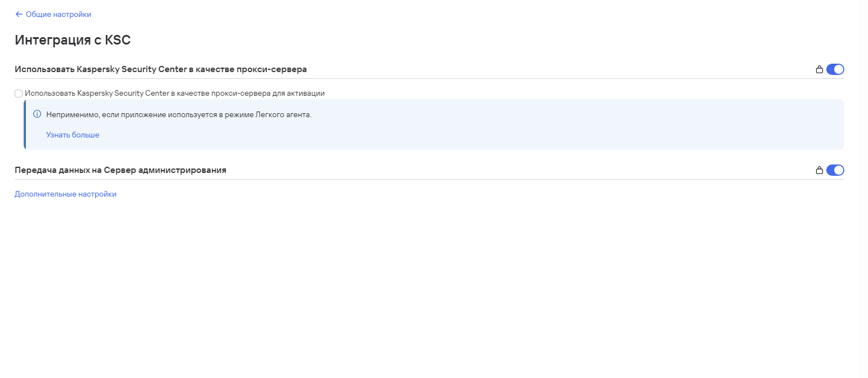Open the Узнать больше link

coord(73,135)
